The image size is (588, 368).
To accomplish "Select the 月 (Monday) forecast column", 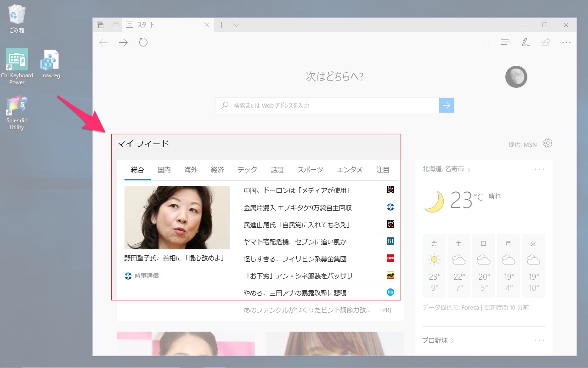I will click(x=509, y=266).
